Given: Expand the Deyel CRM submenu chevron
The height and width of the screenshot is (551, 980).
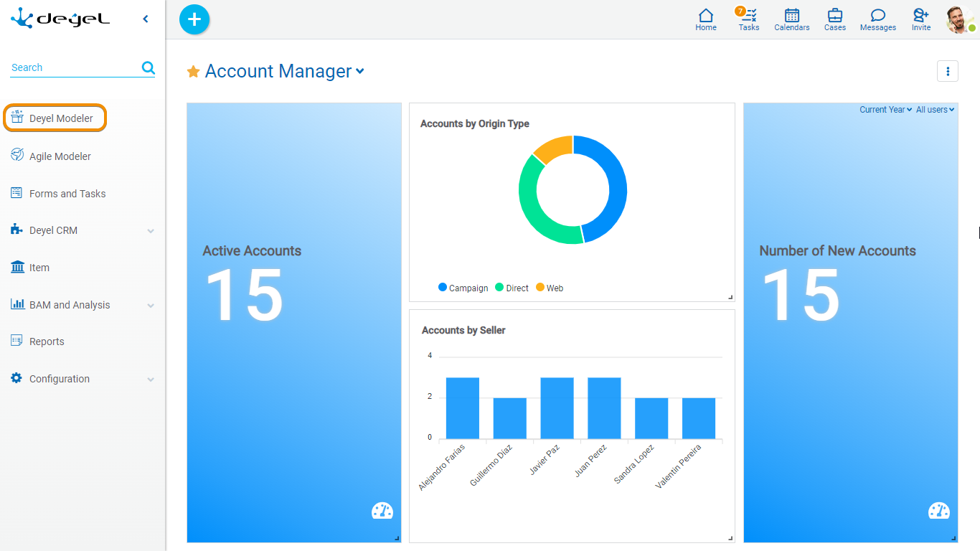Looking at the screenshot, I should tap(151, 231).
